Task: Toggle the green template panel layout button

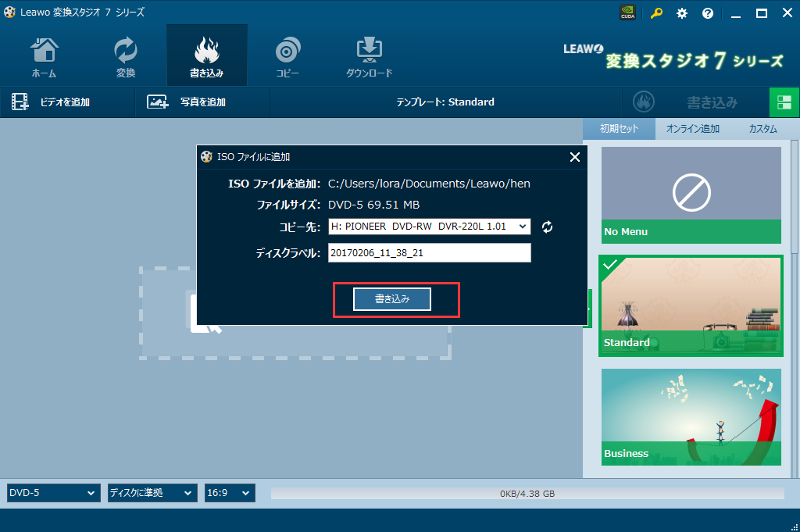Action: coord(784,102)
